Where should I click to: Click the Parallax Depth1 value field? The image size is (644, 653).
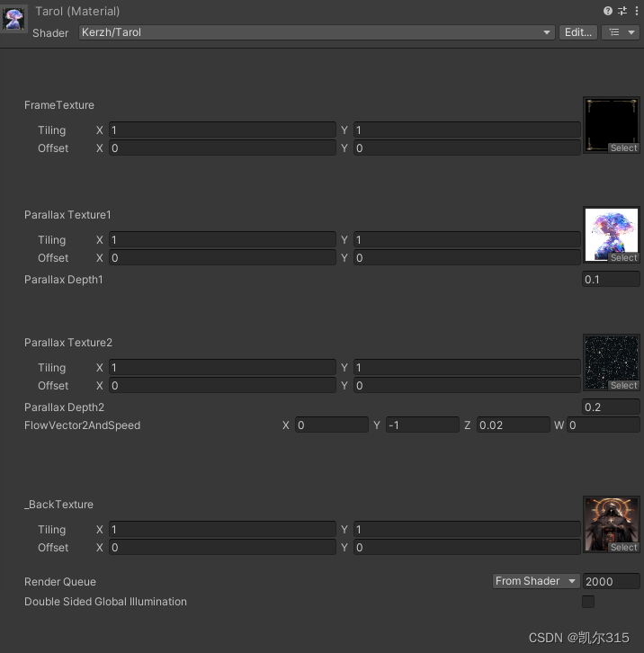point(611,279)
